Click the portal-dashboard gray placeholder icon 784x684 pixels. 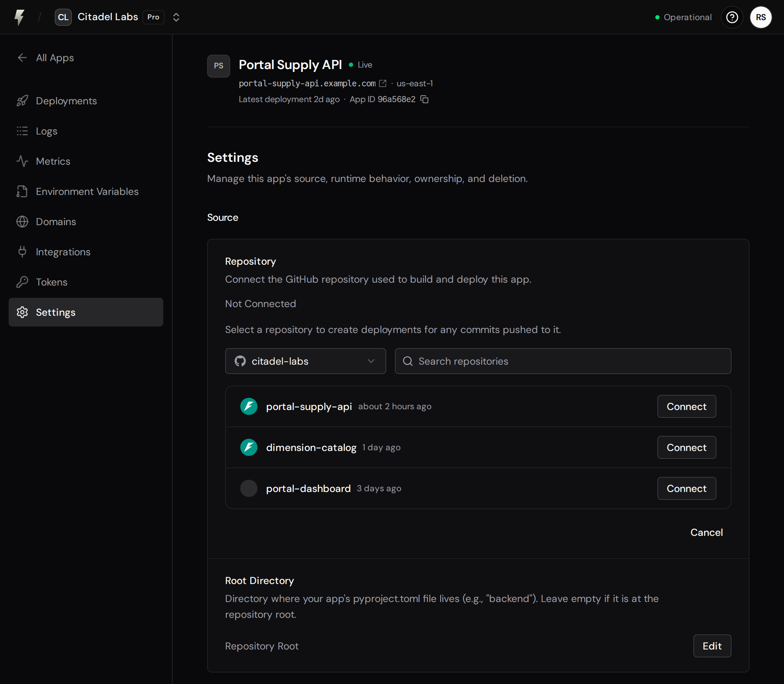pyautogui.click(x=249, y=488)
